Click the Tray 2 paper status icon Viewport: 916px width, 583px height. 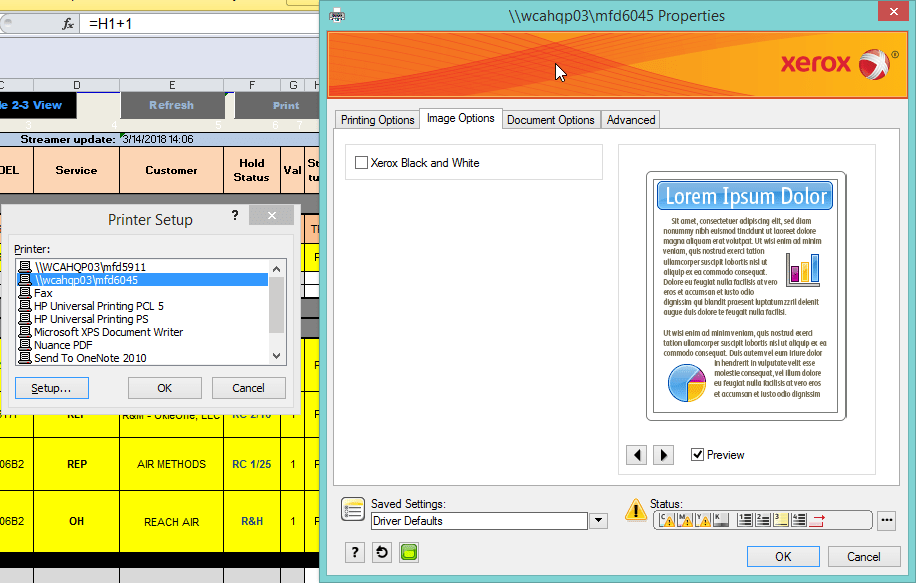tap(763, 519)
